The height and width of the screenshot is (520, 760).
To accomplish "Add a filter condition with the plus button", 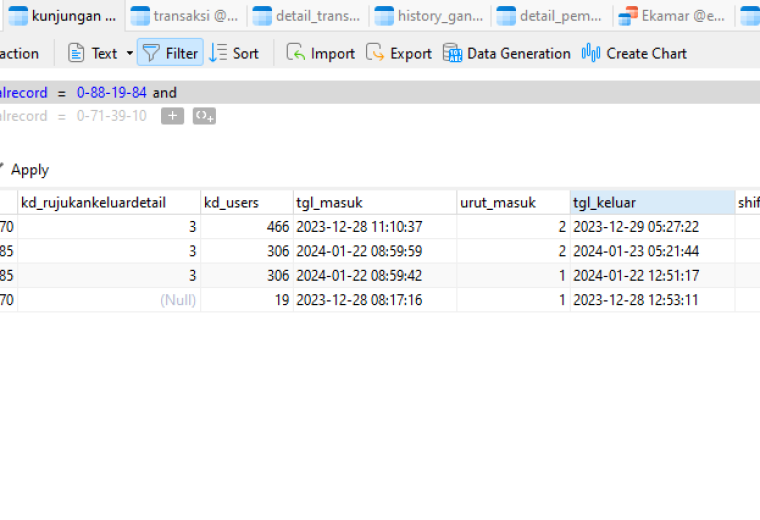I will tap(173, 116).
